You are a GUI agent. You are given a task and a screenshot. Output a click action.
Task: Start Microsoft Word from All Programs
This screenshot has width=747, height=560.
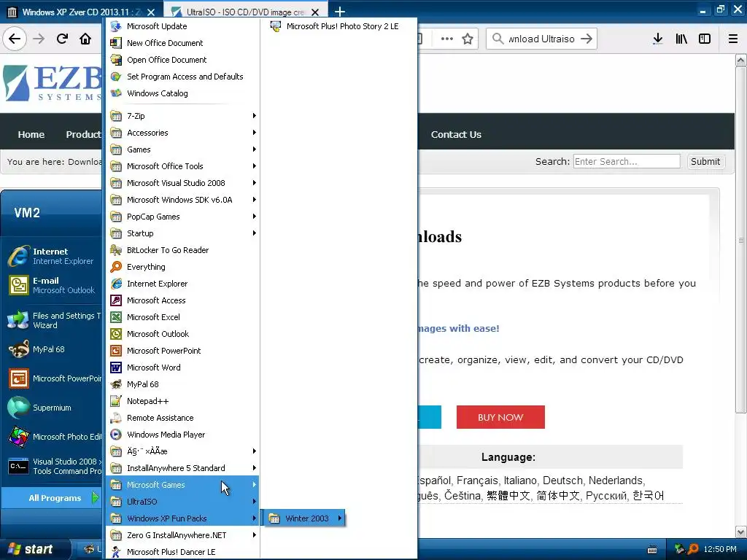[182, 367]
